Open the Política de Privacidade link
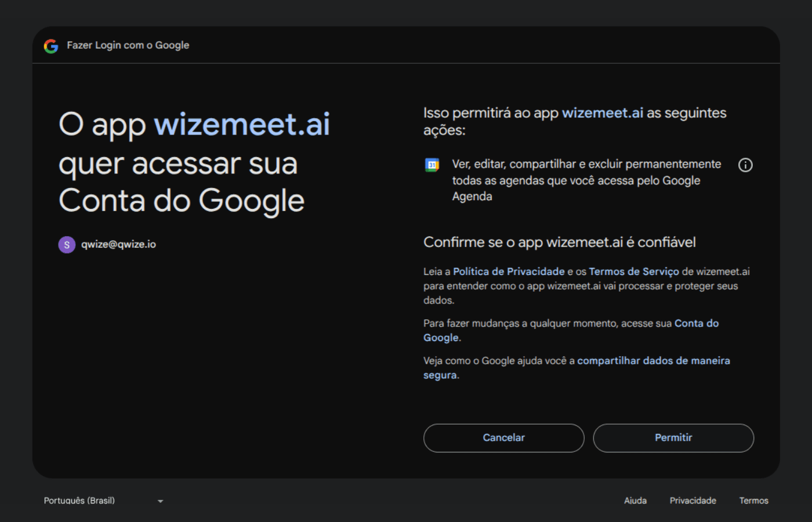This screenshot has width=812, height=522. 509,271
